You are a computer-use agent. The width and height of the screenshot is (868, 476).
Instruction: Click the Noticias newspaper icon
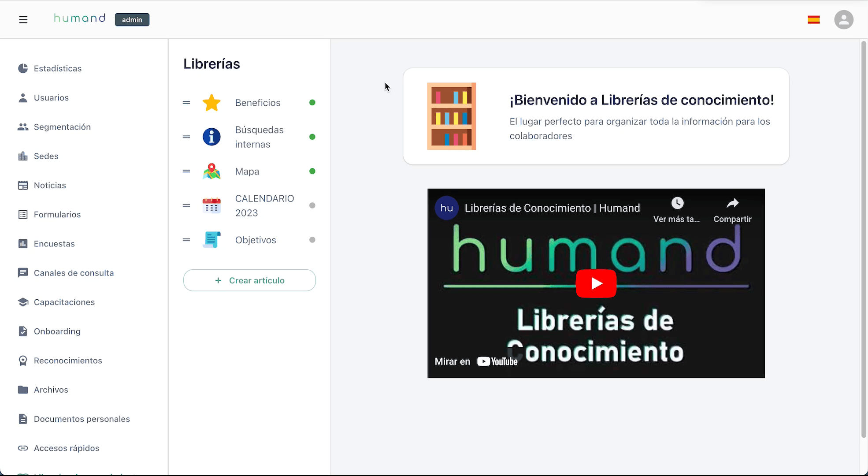tap(23, 185)
